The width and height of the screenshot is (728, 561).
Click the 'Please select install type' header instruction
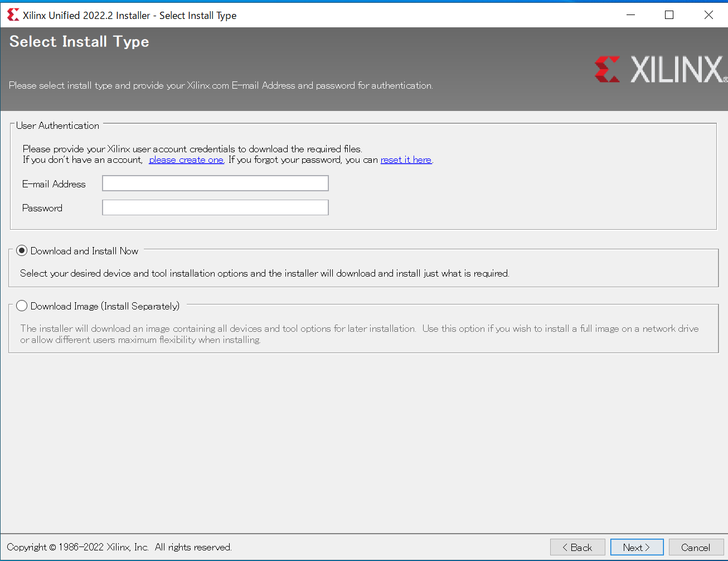(x=221, y=85)
